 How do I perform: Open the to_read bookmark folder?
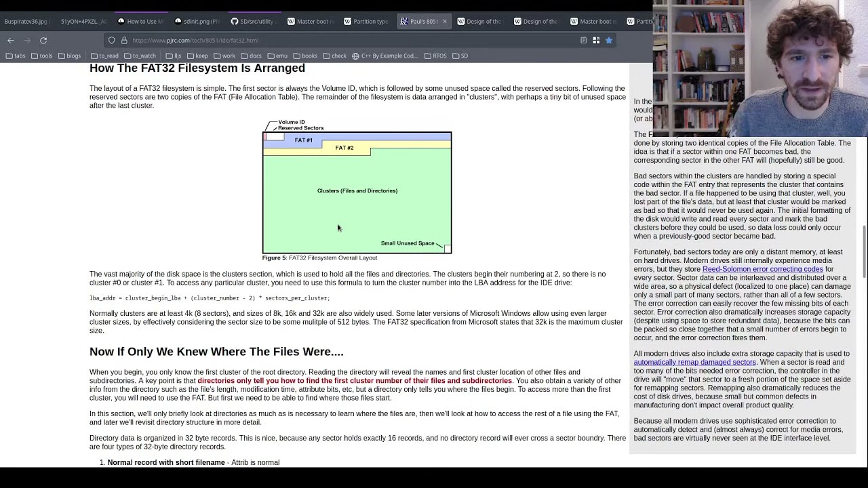[x=104, y=56]
